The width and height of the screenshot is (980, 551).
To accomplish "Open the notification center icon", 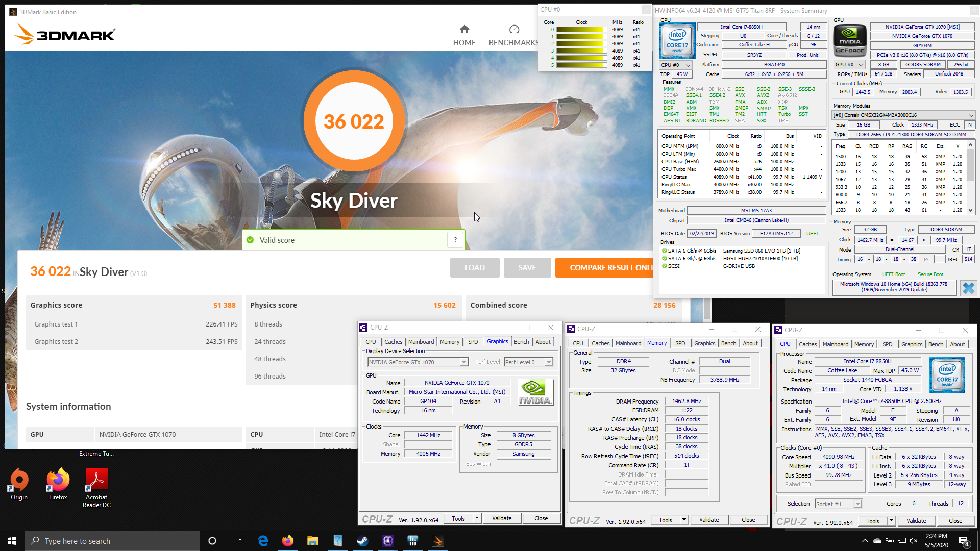I will pos(964,541).
